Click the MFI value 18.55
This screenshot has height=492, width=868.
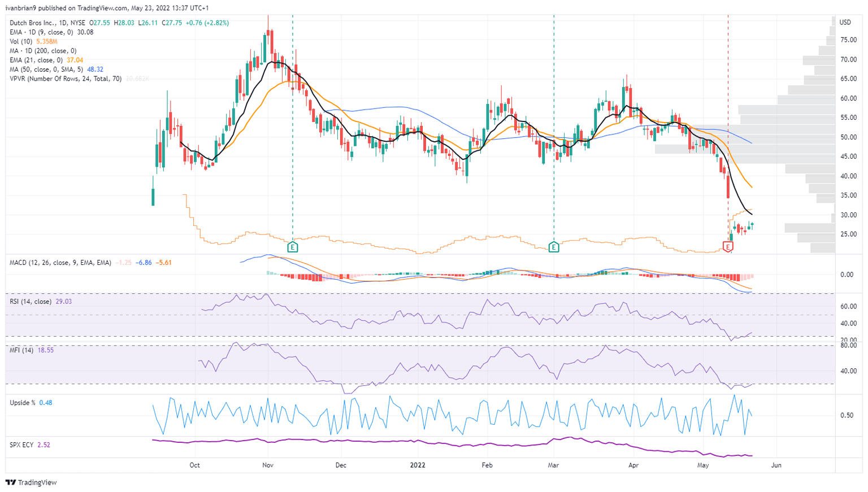click(x=46, y=350)
